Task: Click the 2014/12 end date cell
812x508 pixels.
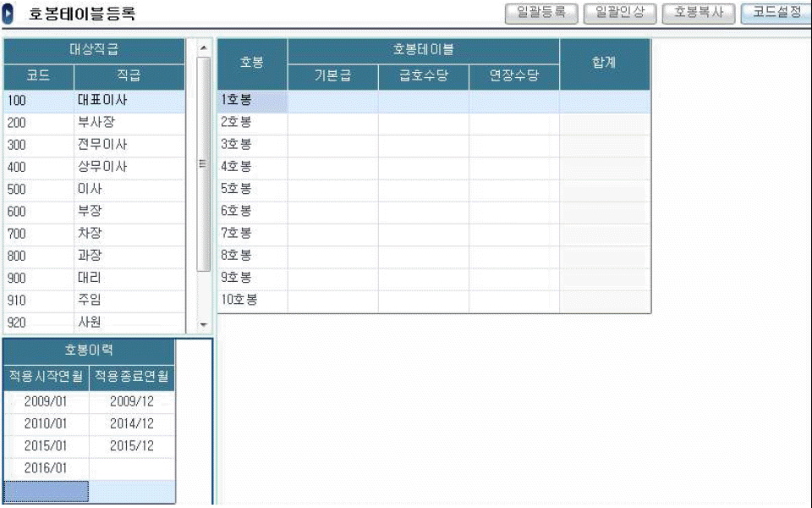Action: [132, 423]
